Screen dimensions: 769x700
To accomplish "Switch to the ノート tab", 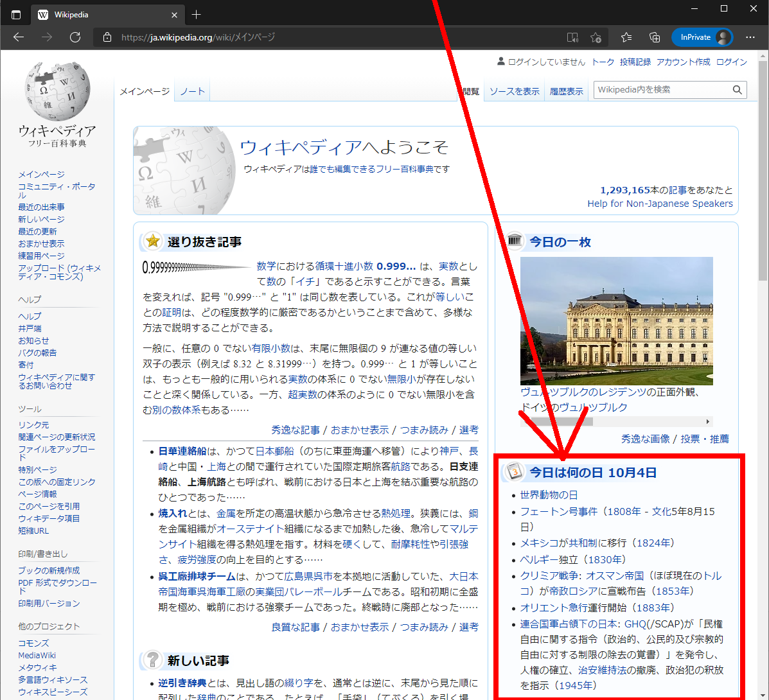I will [x=192, y=92].
